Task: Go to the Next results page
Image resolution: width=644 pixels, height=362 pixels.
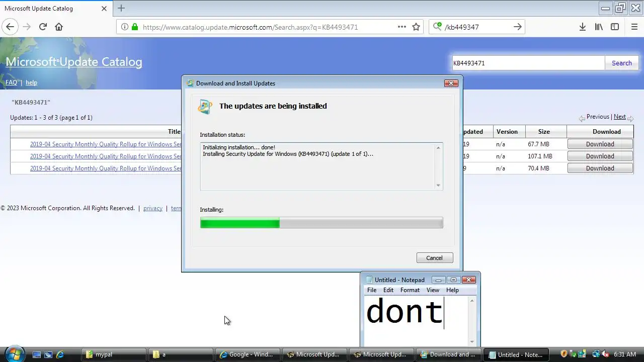Action: click(620, 117)
